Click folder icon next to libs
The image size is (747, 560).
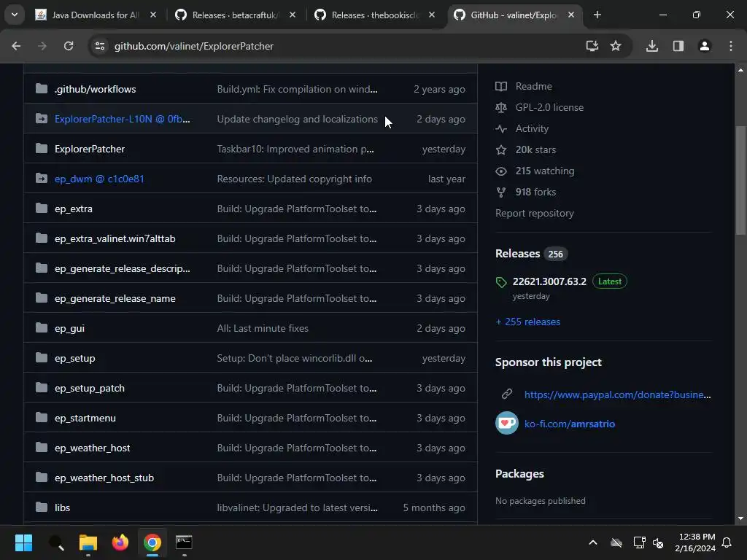pos(42,507)
